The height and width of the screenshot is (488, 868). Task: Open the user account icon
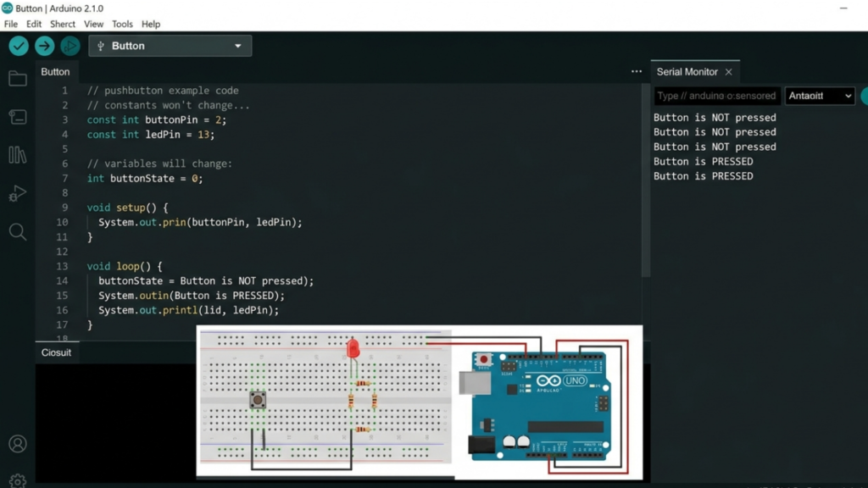pos(18,444)
